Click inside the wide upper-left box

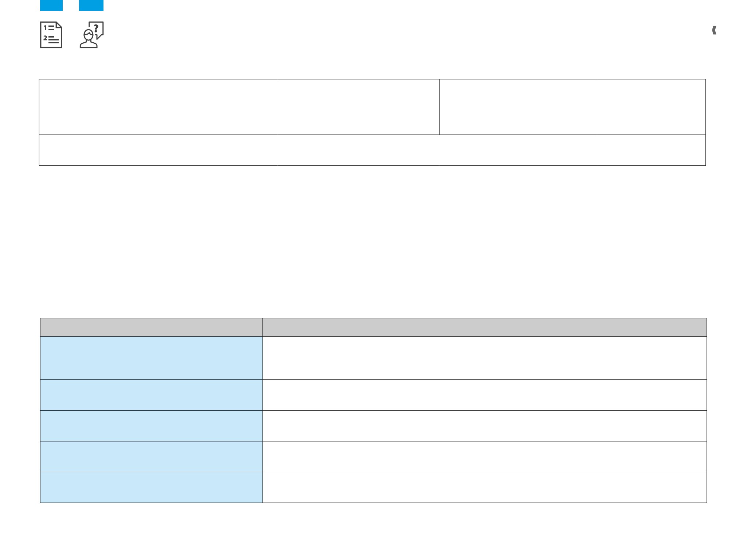(x=239, y=107)
